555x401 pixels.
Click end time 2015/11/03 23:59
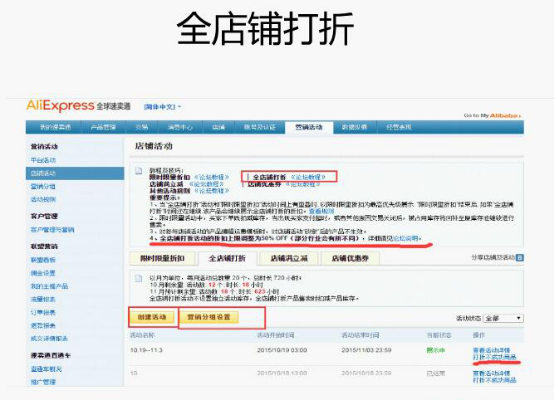(366, 350)
